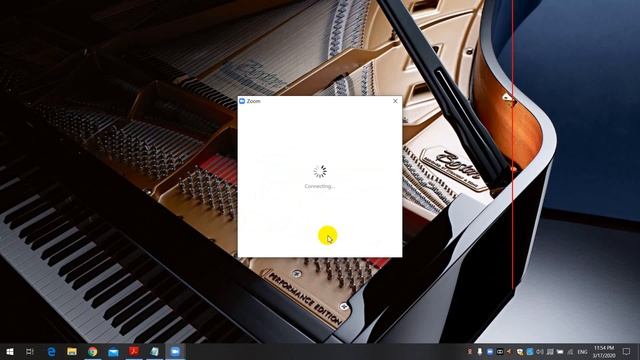Click the shield security tray icon
The height and width of the screenshot is (360, 640).
(x=520, y=351)
